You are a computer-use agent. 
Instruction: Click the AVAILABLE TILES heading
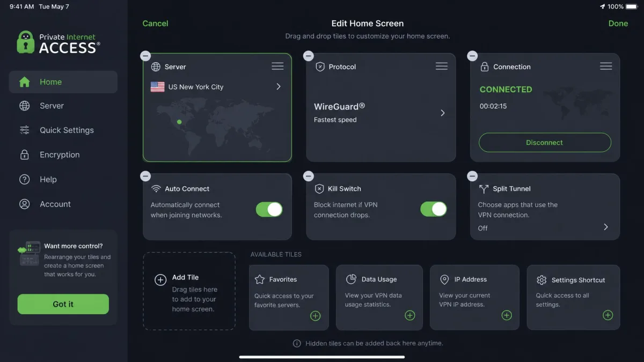coord(276,254)
